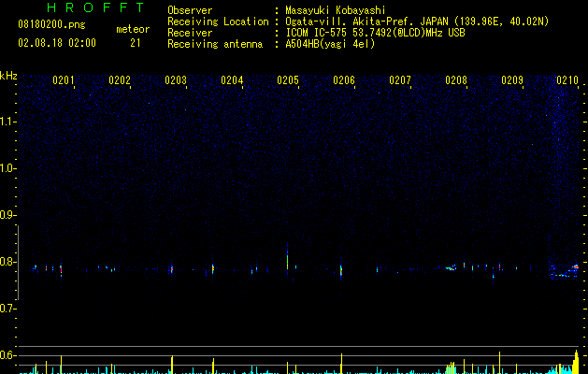Image resolution: width=588 pixels, height=374 pixels.
Task: Click the 0201 time marker
Action: point(64,80)
